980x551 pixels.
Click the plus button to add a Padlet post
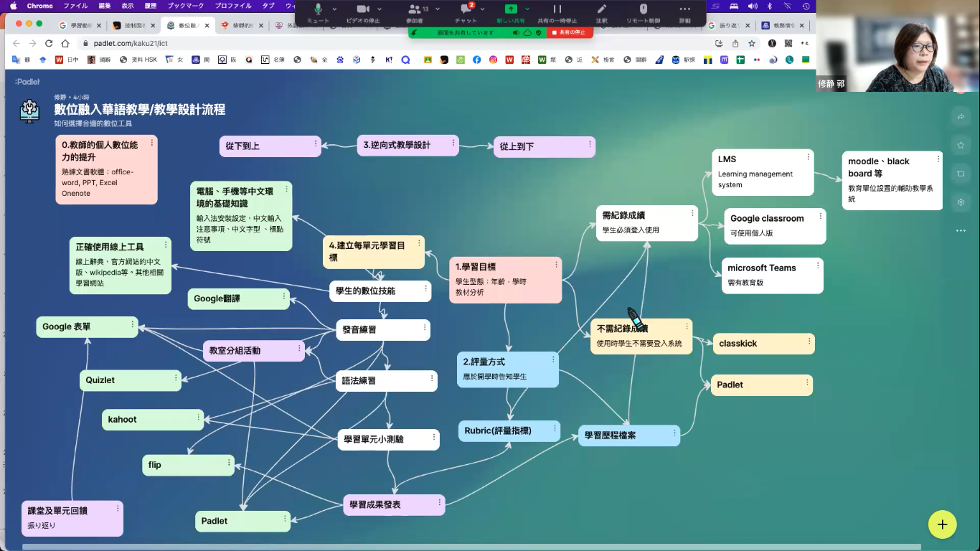942,524
